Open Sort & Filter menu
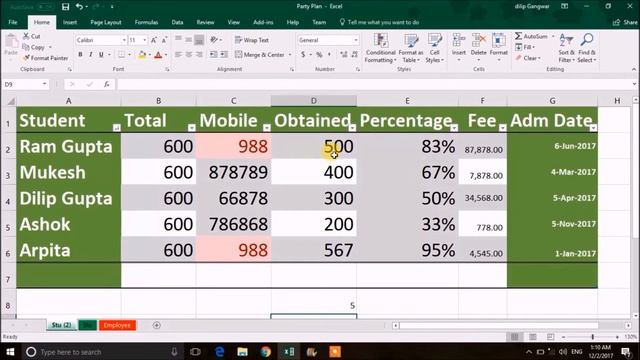 pos(567,48)
